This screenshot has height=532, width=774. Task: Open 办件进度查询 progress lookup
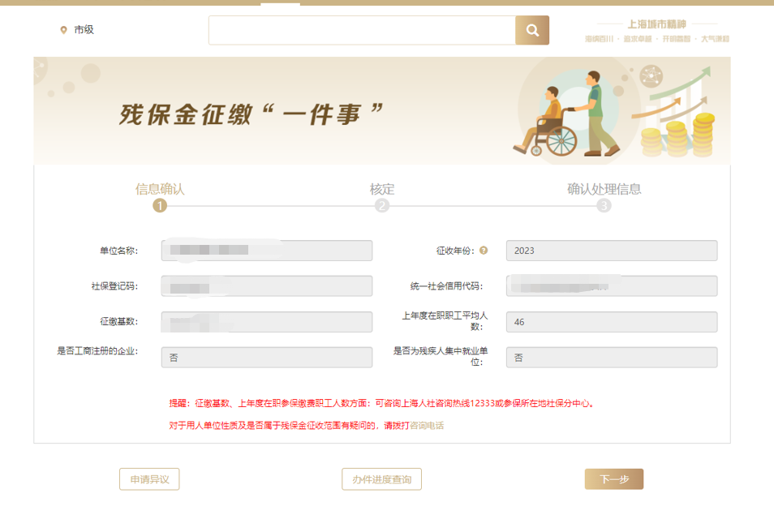tap(381, 479)
